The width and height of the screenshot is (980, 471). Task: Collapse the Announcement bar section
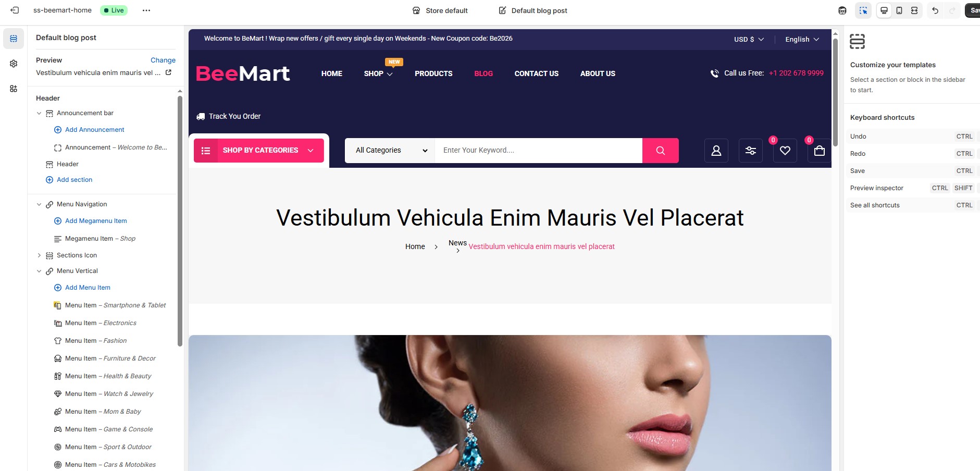[x=39, y=113]
